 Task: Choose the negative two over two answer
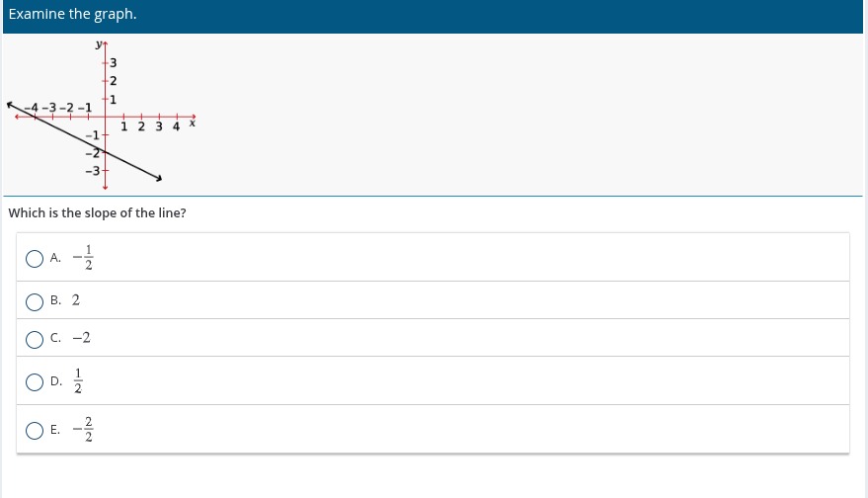[83, 429]
